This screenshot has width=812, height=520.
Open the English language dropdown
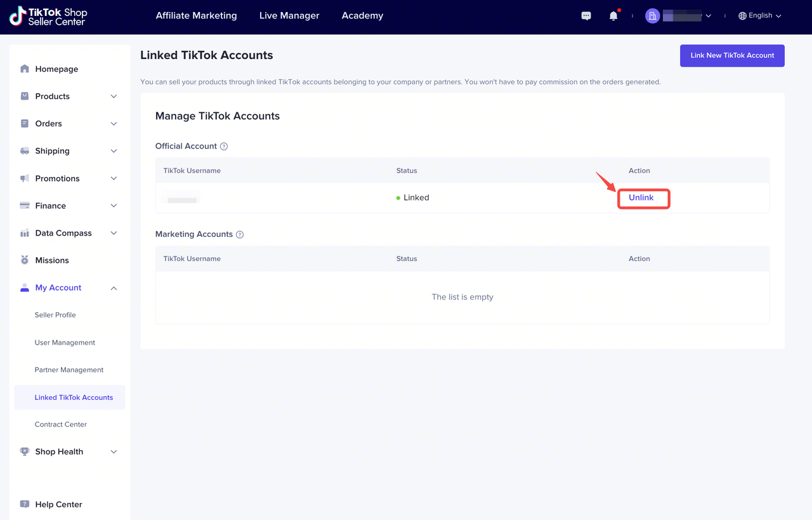coord(760,16)
